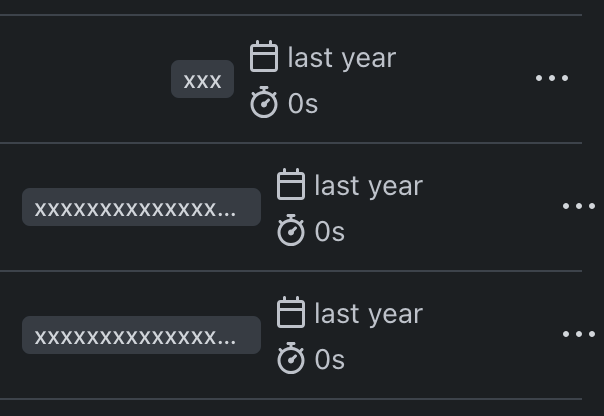604x416 pixels.
Task: Click the truncated branch label in the second row
Action: coord(141,208)
